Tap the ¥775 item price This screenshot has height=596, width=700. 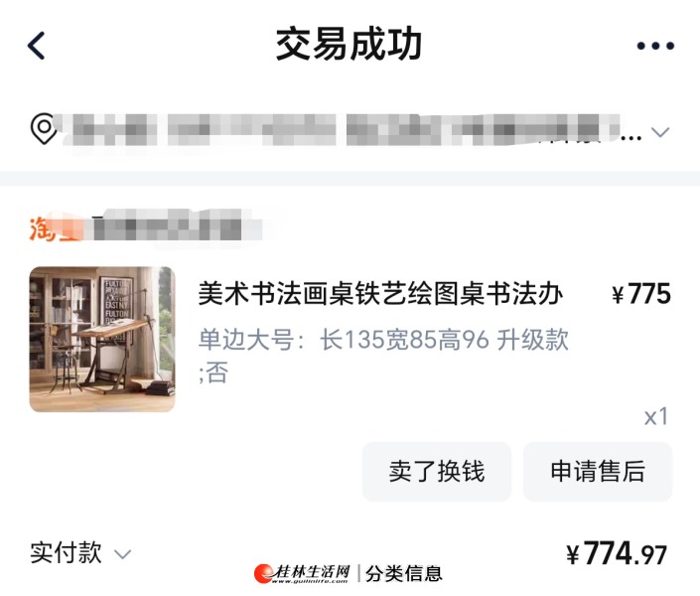(x=641, y=294)
